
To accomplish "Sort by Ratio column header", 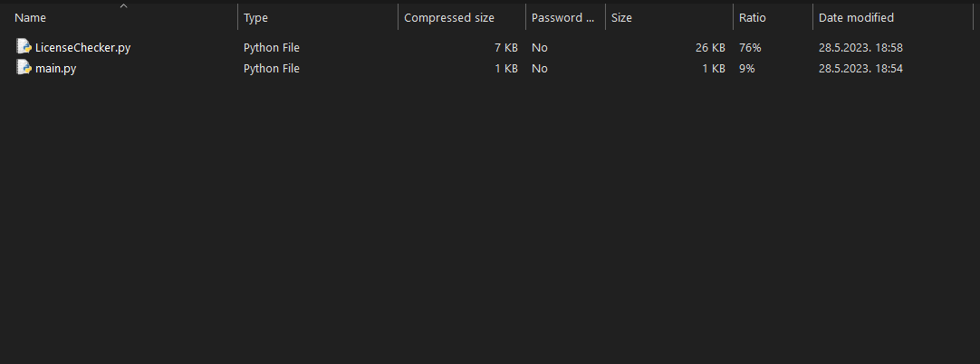I will (x=773, y=17).
